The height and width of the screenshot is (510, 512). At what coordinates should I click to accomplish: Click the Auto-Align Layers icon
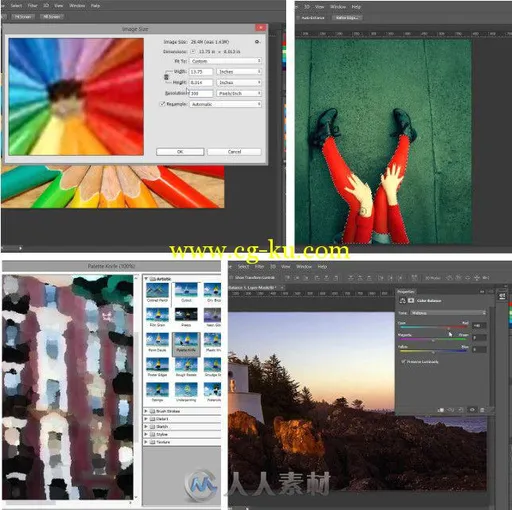pos(414,277)
